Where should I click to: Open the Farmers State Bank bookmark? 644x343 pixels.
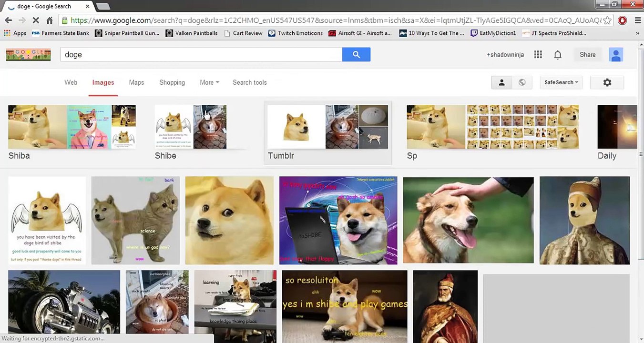pos(61,33)
